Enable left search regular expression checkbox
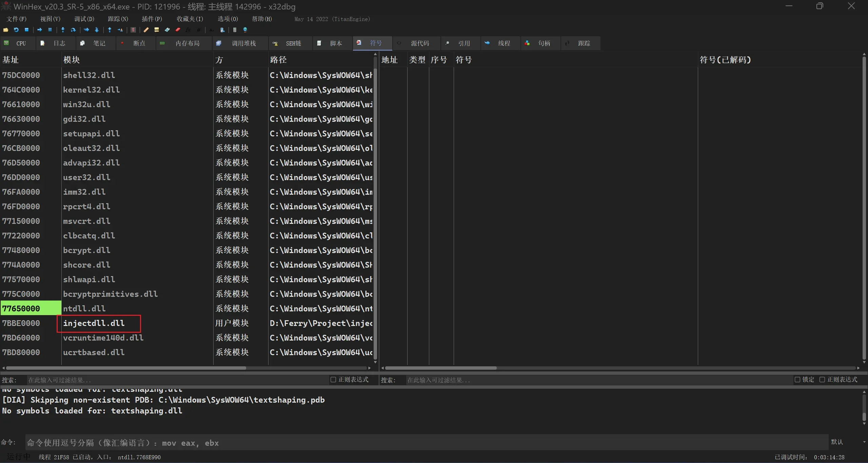The width and height of the screenshot is (868, 463). coord(333,380)
